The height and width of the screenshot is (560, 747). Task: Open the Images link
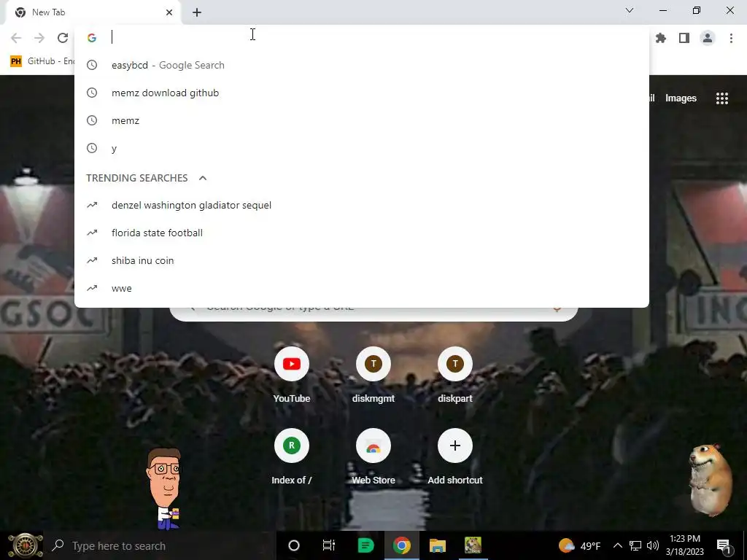coord(681,98)
